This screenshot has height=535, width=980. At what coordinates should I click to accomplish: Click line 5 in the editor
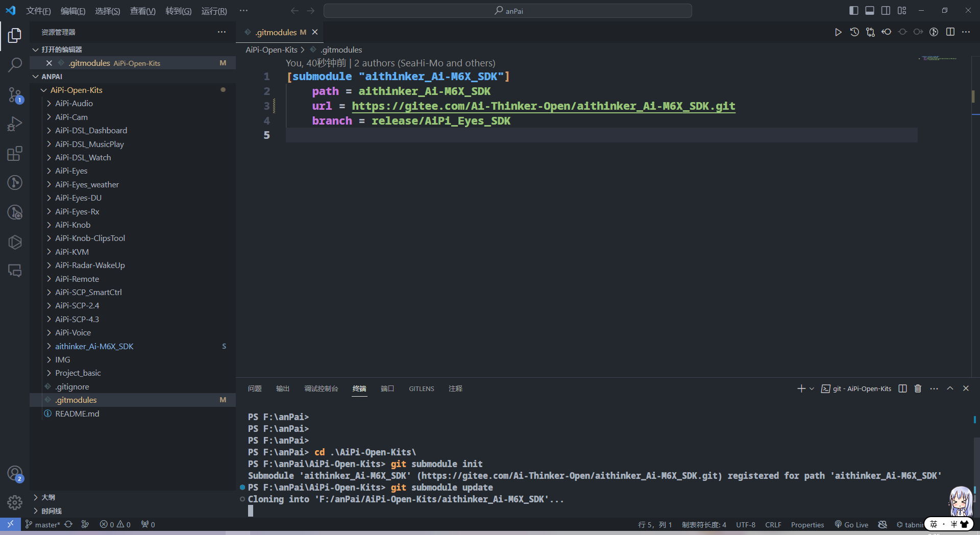[601, 135]
